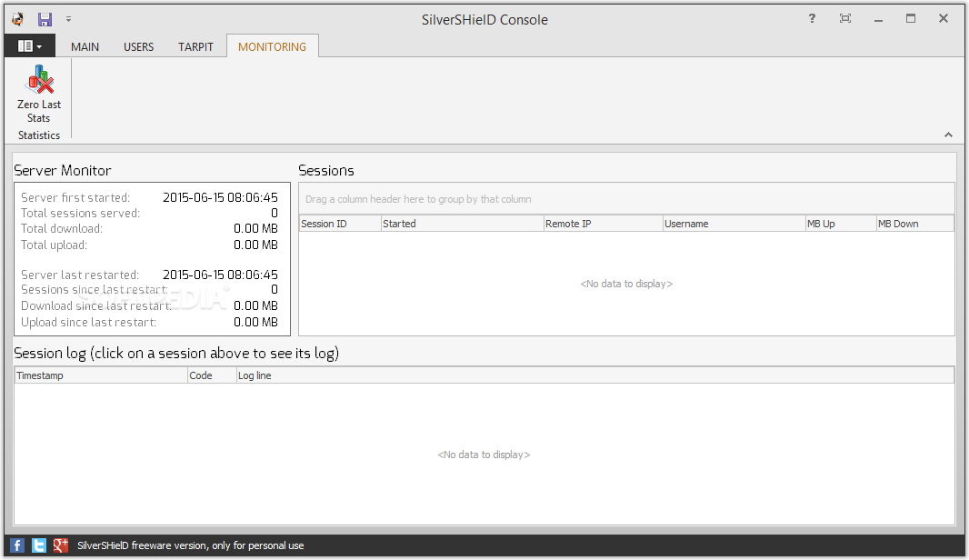This screenshot has height=560, width=969.
Task: Open the application menu dropdown button
Action: 30,45
